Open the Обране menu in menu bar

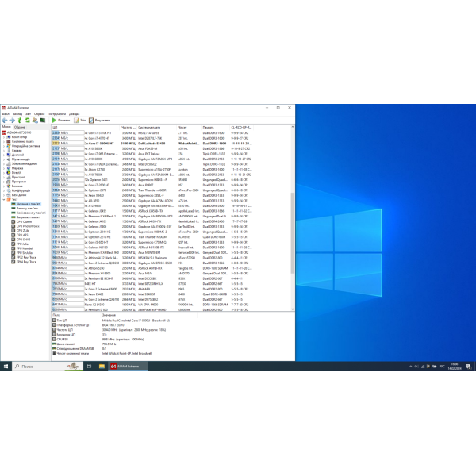click(x=39, y=114)
